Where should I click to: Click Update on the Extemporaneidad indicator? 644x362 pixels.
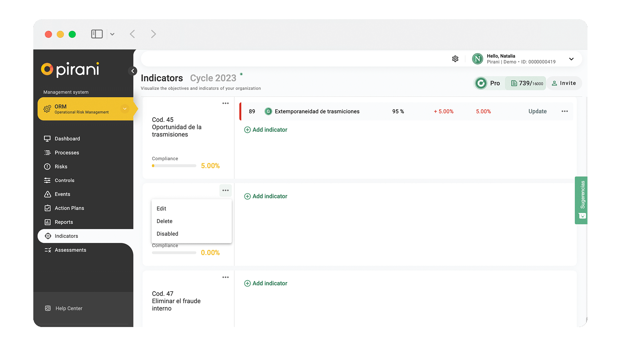tap(537, 111)
